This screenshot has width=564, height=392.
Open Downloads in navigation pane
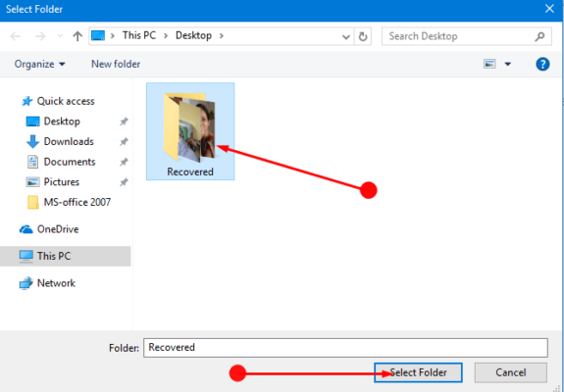(69, 141)
